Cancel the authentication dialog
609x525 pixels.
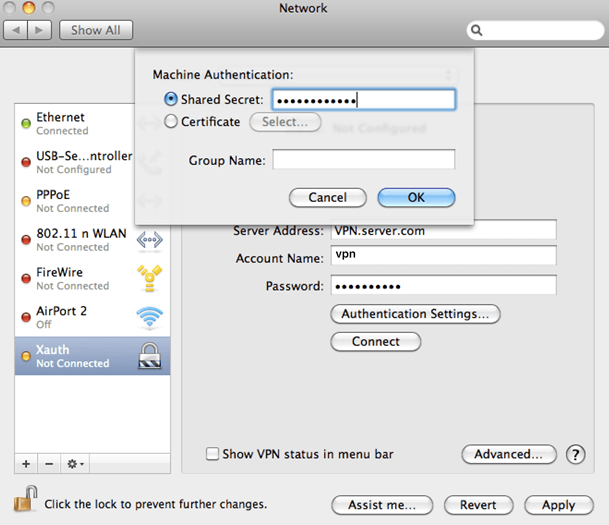pos(327,198)
